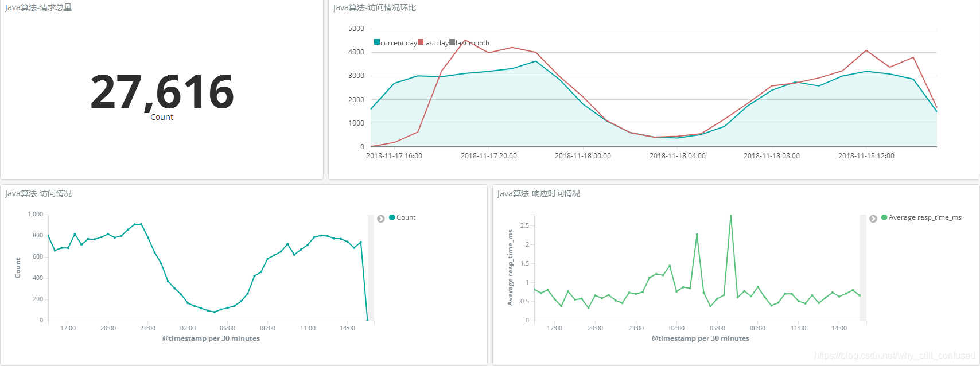Click the Average resp_time_ms legend label

tap(925, 217)
